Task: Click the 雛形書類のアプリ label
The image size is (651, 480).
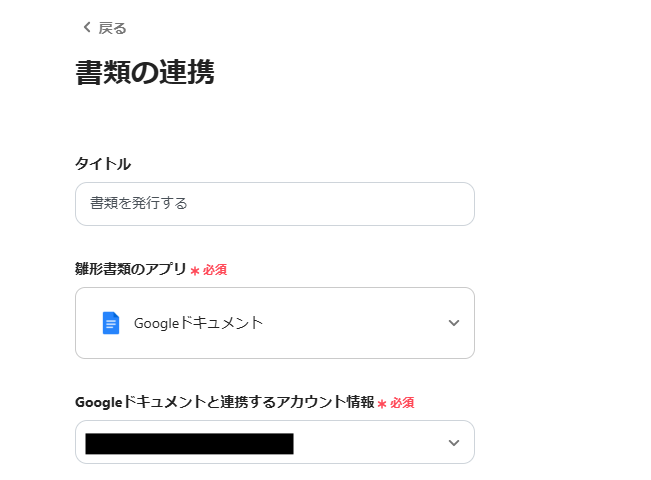Action: click(131, 269)
